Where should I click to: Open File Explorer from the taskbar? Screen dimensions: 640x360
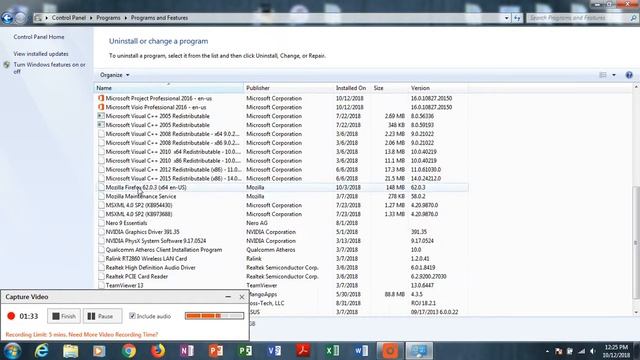70,351
